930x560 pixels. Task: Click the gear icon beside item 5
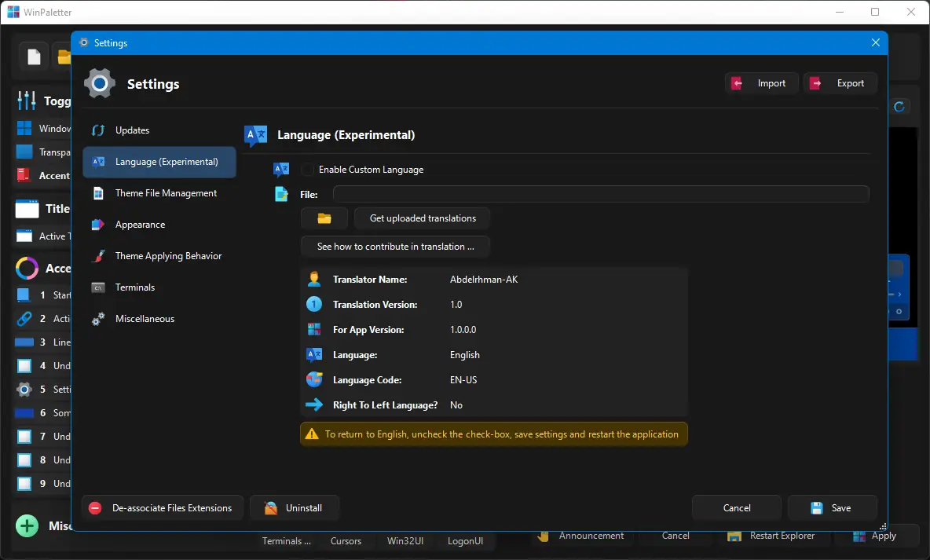[x=24, y=390]
